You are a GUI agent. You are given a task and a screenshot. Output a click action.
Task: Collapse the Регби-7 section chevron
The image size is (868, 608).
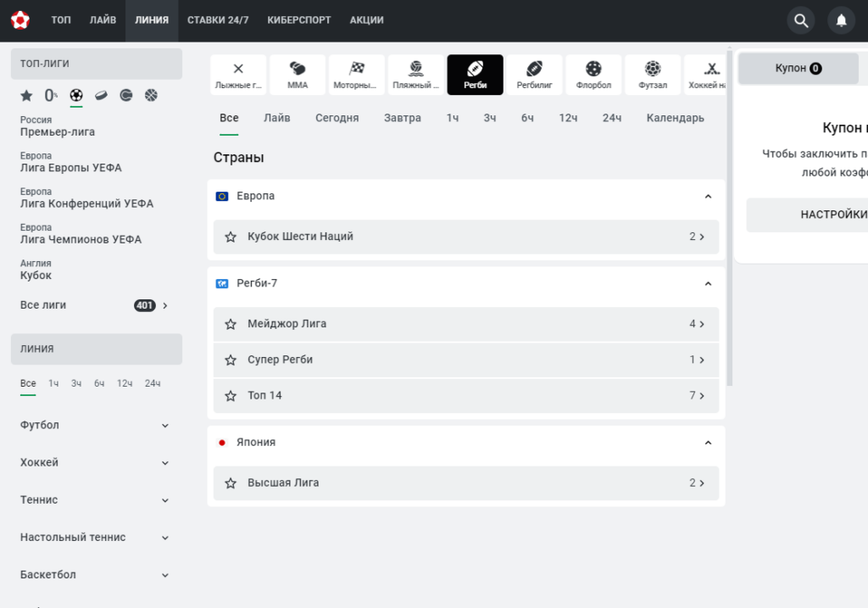(708, 283)
